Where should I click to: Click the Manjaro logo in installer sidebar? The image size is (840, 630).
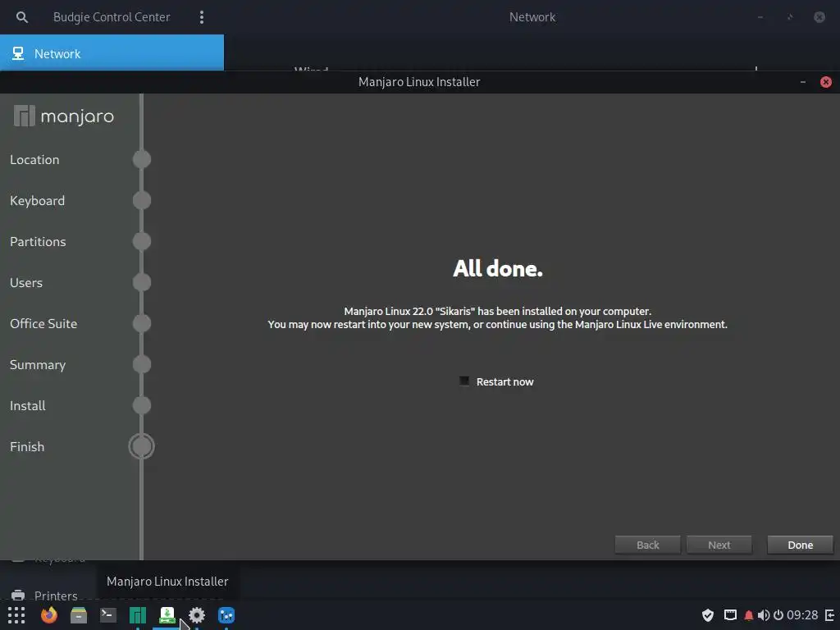pyautogui.click(x=64, y=116)
